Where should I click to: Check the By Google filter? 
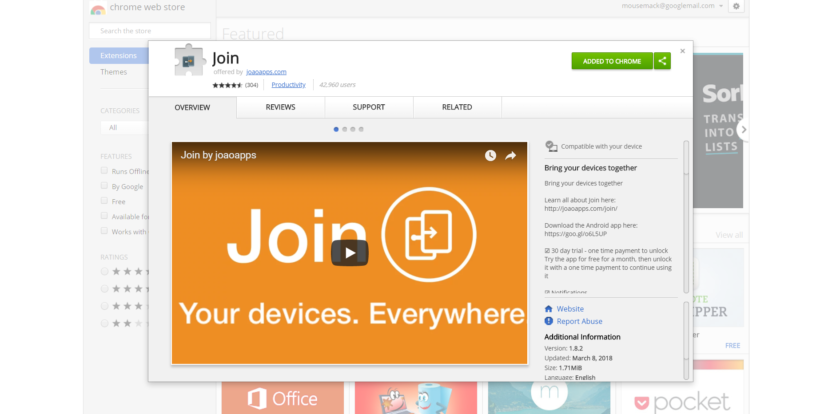[x=104, y=186]
